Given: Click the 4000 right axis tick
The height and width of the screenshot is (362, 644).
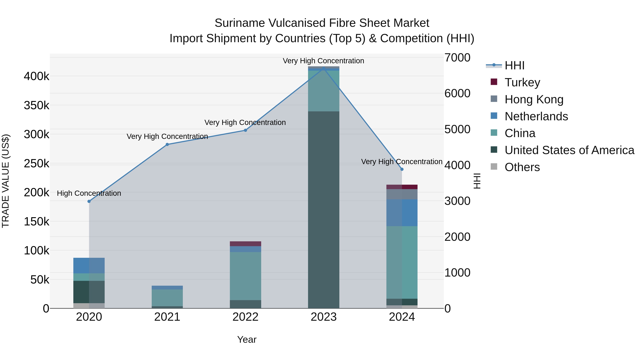Looking at the screenshot, I should [457, 165].
